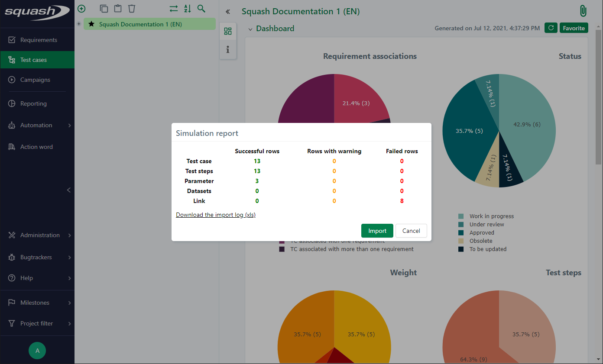This screenshot has width=603, height=364.
Task: Expand the Administration submenu
Action: pyautogui.click(x=69, y=235)
